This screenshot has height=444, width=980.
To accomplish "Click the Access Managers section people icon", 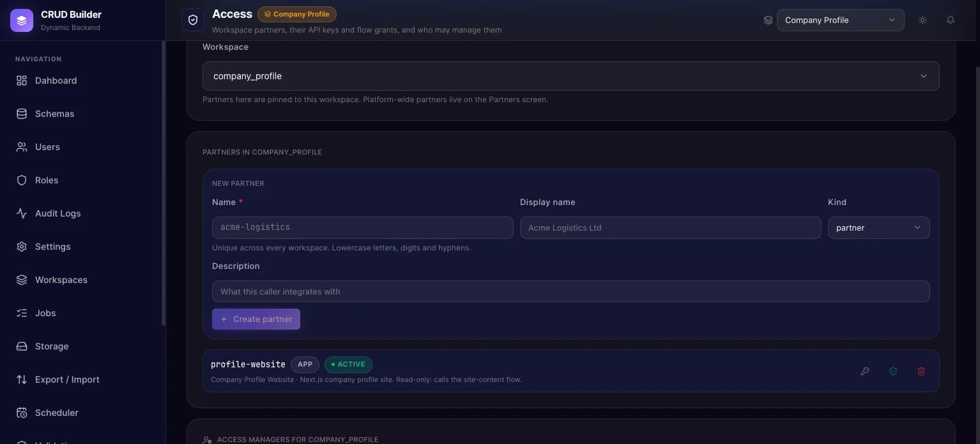I will pyautogui.click(x=207, y=440).
